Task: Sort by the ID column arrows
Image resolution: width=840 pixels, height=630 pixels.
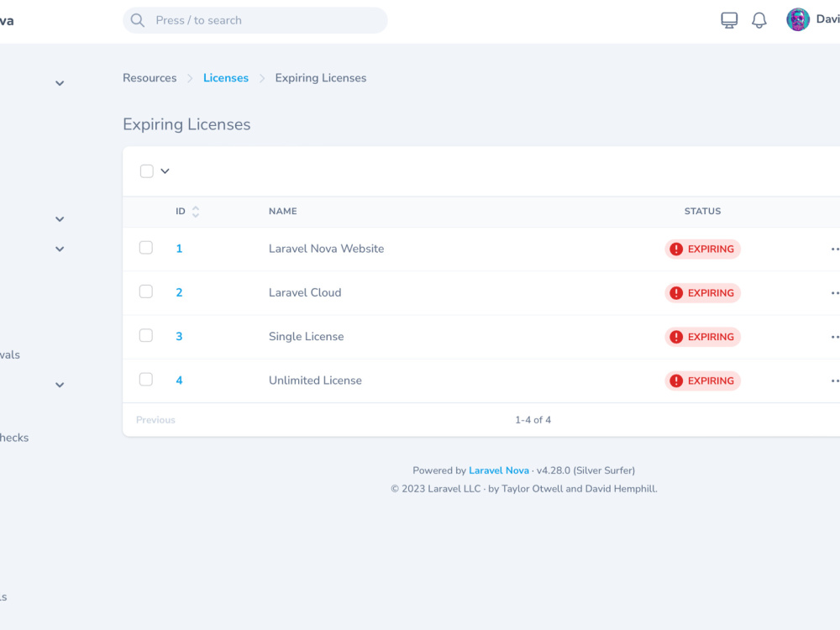Action: tap(196, 212)
